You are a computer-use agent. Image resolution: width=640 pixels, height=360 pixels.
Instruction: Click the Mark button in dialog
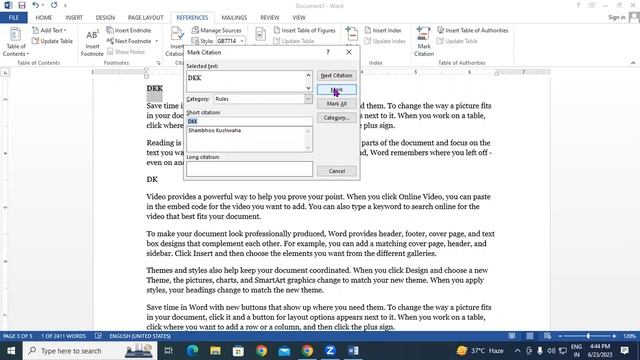click(x=336, y=89)
